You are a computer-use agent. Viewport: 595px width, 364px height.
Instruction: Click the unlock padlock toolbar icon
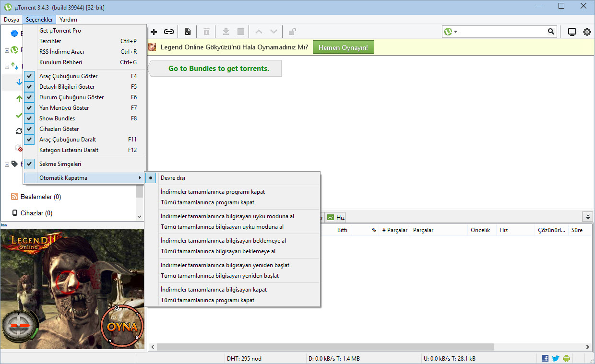tap(292, 32)
